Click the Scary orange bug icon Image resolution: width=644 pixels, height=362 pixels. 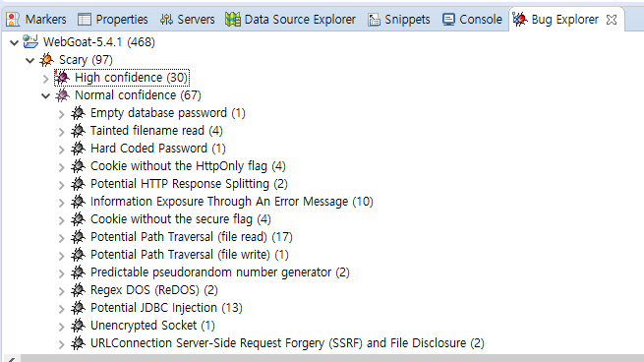(46, 60)
